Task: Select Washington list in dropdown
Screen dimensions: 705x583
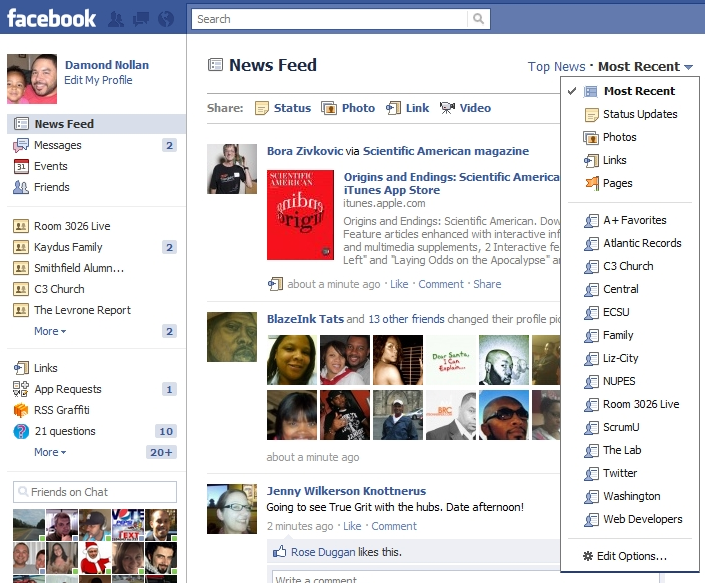Action: [x=630, y=496]
